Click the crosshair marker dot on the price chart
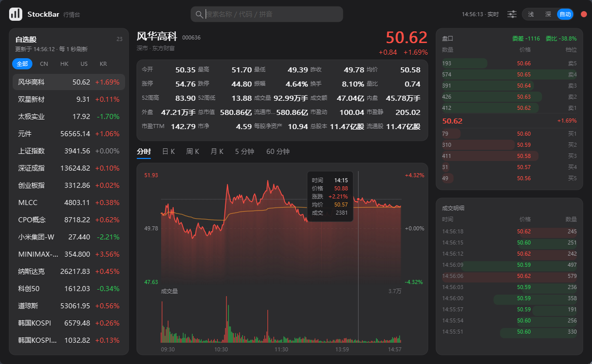592x364 pixels. [359, 199]
